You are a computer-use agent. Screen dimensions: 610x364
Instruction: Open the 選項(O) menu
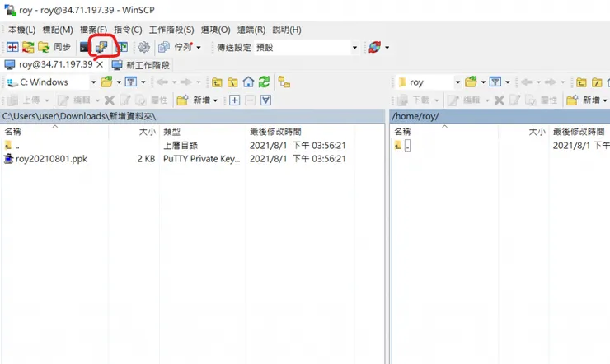215,30
